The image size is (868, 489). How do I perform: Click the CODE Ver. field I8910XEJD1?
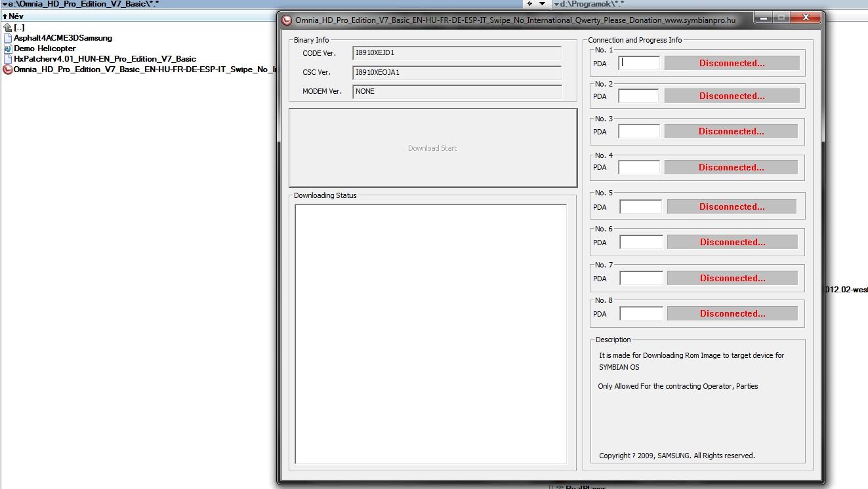(457, 53)
